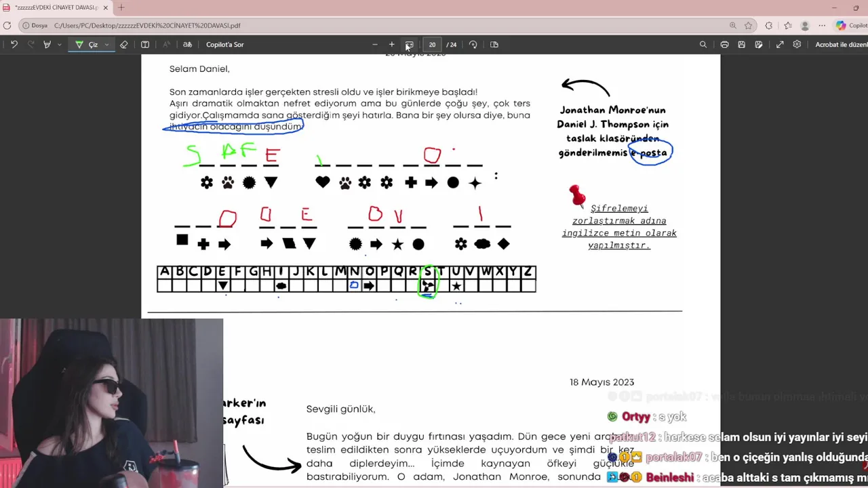Click the E cell triangle in cipher table
Image resolution: width=868 pixels, height=488 pixels.
coord(222,286)
